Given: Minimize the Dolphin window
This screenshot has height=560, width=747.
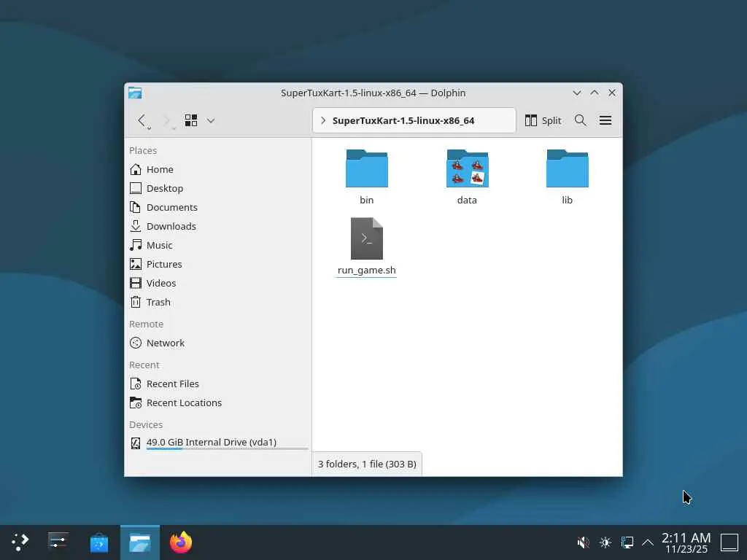Looking at the screenshot, I should tap(577, 93).
